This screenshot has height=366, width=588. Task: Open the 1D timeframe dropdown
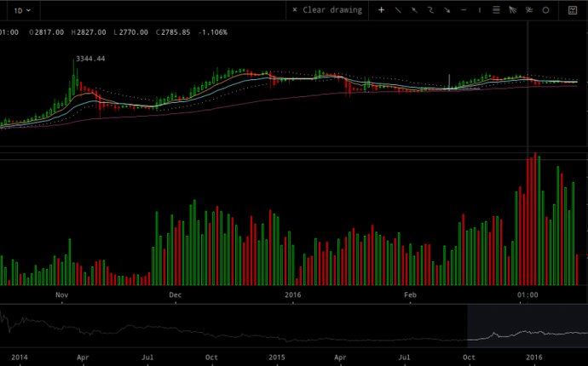22,10
